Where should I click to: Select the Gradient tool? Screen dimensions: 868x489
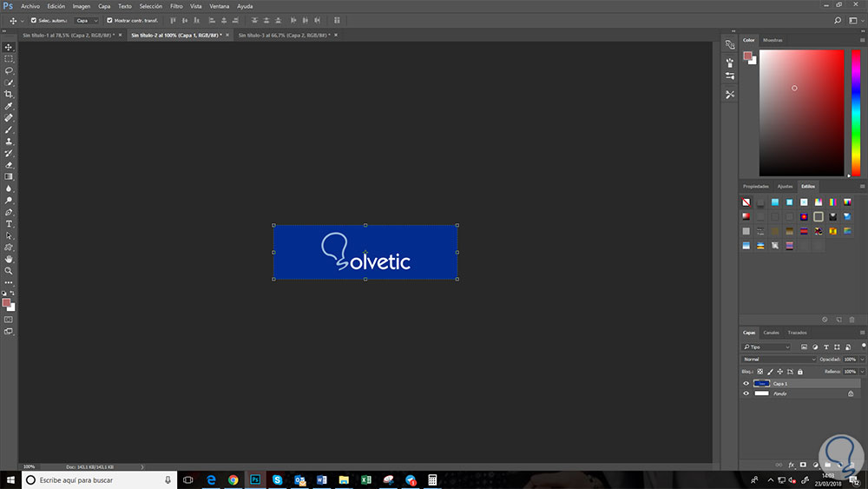(9, 176)
